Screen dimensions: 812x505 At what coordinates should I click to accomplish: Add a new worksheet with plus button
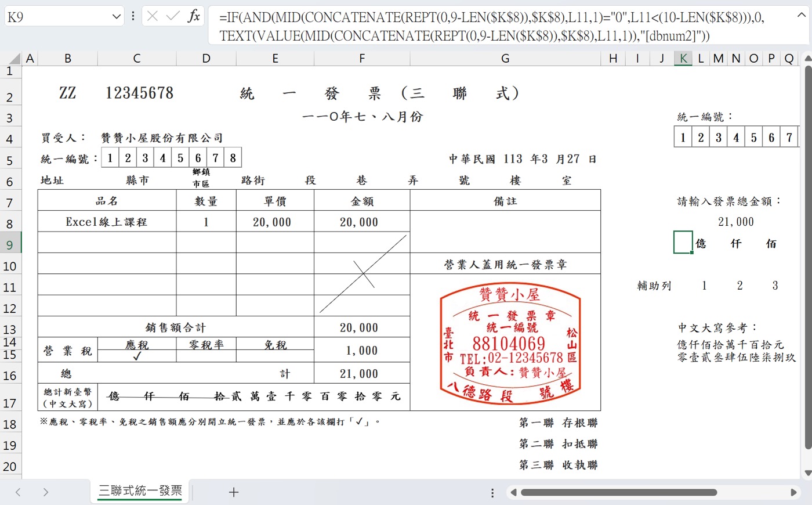(233, 492)
